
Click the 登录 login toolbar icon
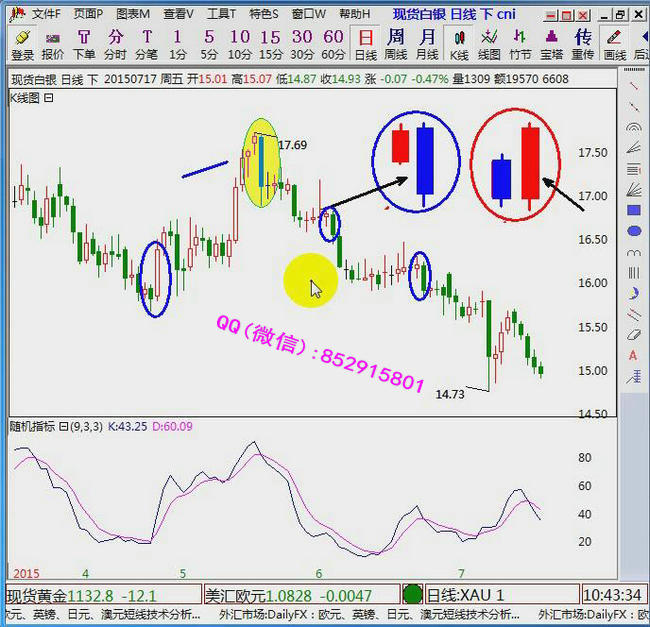[22, 43]
